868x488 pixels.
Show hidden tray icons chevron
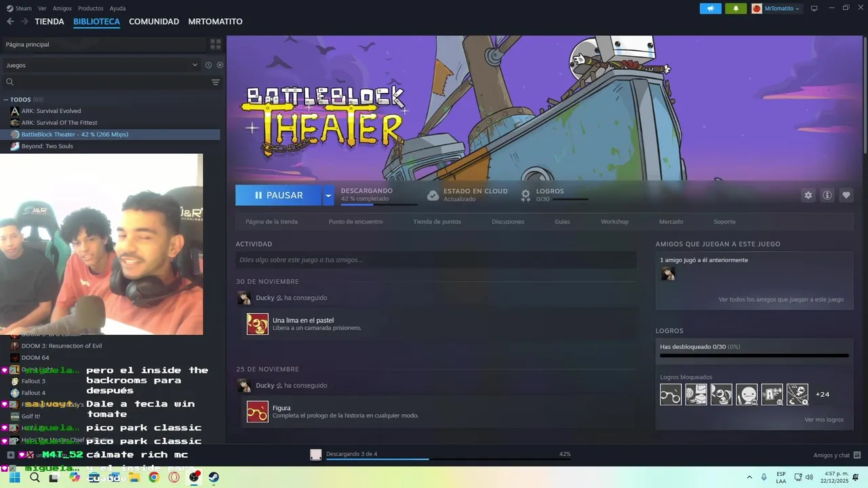[749, 477]
